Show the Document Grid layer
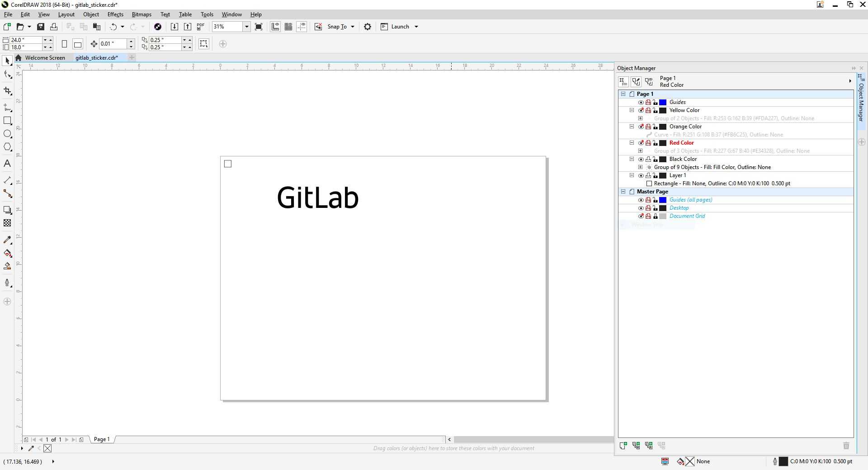Viewport: 868px width, 470px height. pyautogui.click(x=641, y=216)
